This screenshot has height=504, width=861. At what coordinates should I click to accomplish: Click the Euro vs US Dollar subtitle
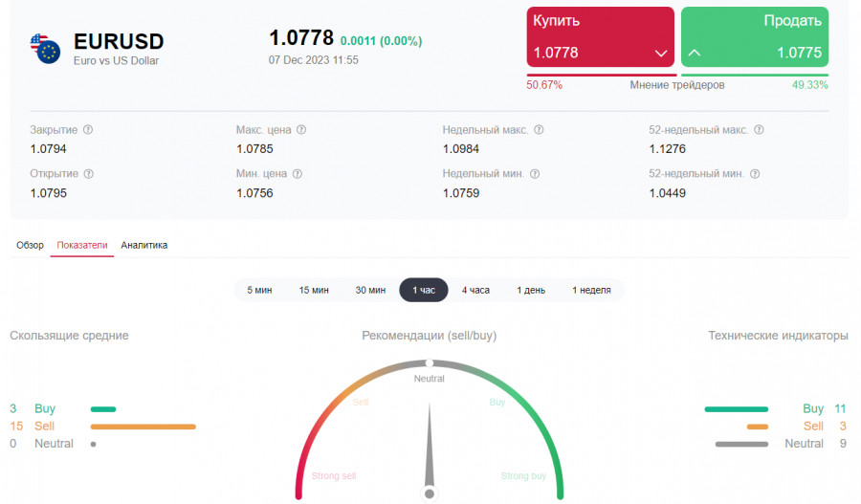(116, 61)
